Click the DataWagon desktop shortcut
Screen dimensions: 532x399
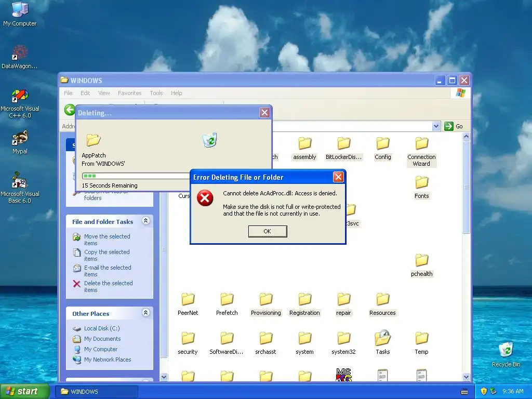pyautogui.click(x=20, y=57)
